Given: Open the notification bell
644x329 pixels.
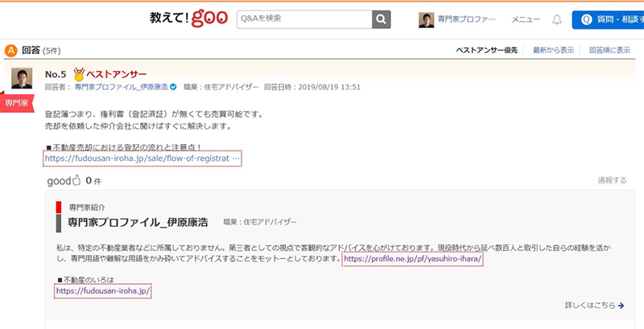Looking at the screenshot, I should pos(557,19).
